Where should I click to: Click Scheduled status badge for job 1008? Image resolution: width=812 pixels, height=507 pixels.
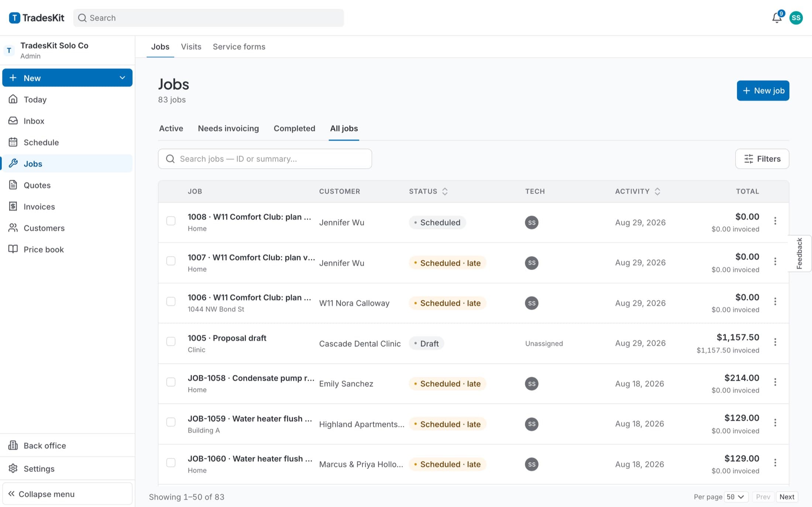[x=437, y=223]
